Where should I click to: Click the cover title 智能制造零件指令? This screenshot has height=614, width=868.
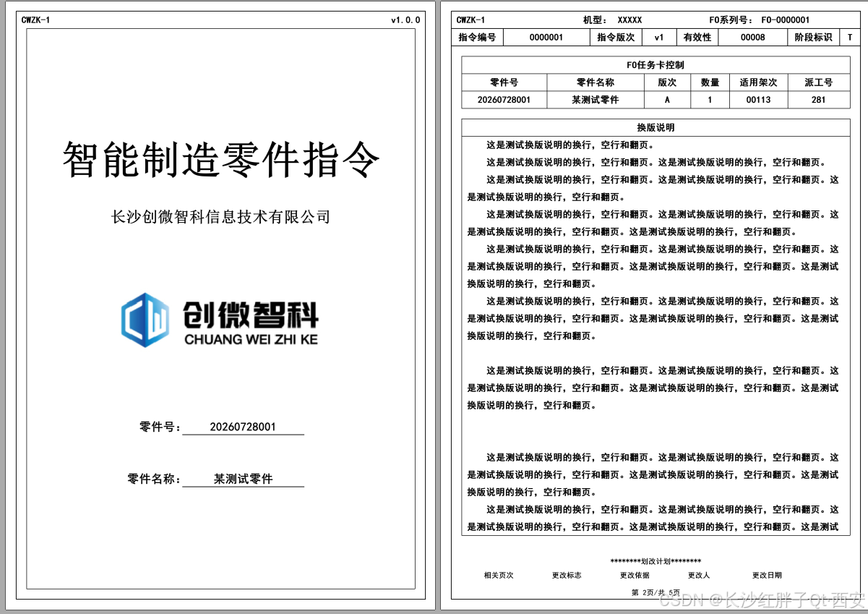click(220, 160)
